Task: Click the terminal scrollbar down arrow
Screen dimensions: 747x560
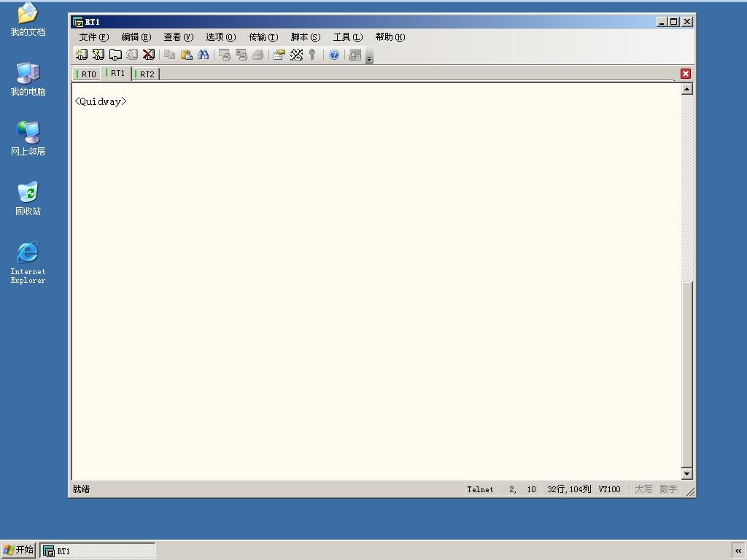Action: point(687,473)
